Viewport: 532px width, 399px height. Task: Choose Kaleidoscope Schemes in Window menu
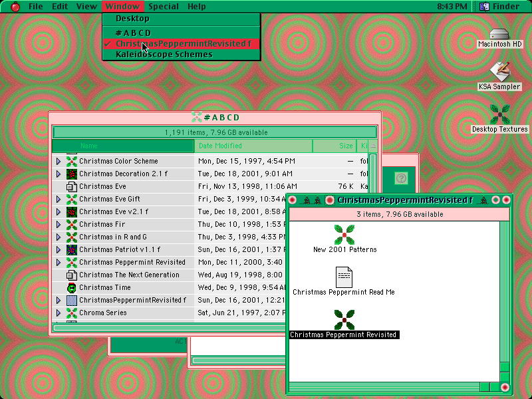point(182,55)
